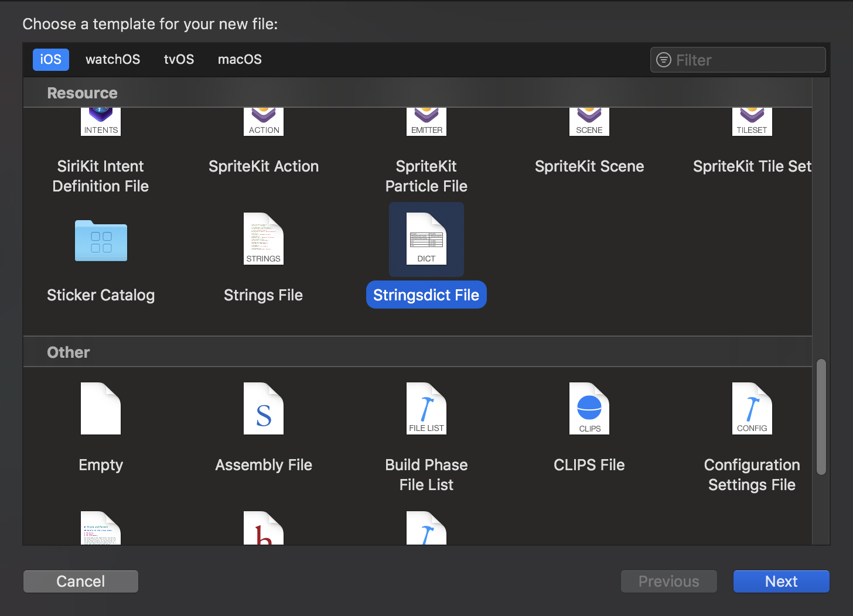Click the 'CLIPS File' label
The height and width of the screenshot is (616, 853).
(589, 465)
